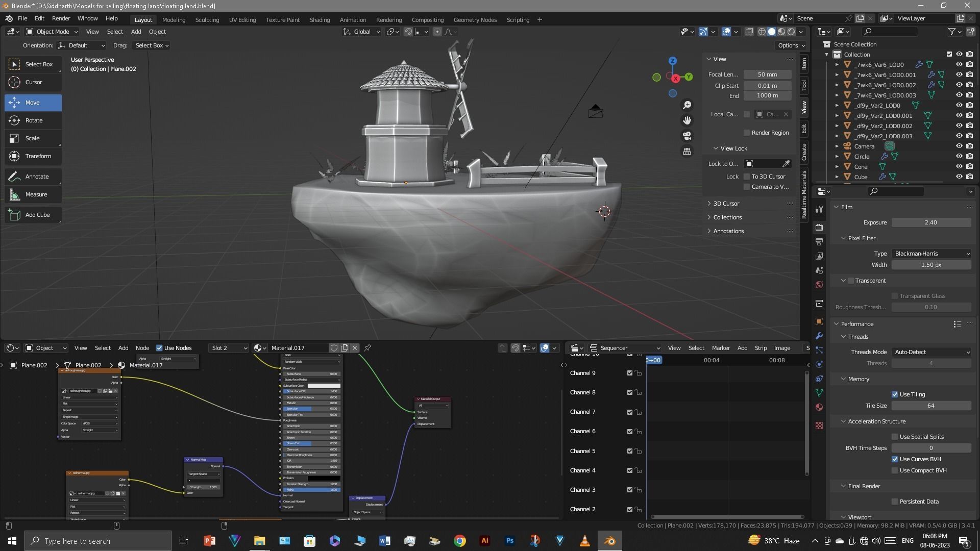Click the Tile Size value field
The image size is (980, 551).
931,406
